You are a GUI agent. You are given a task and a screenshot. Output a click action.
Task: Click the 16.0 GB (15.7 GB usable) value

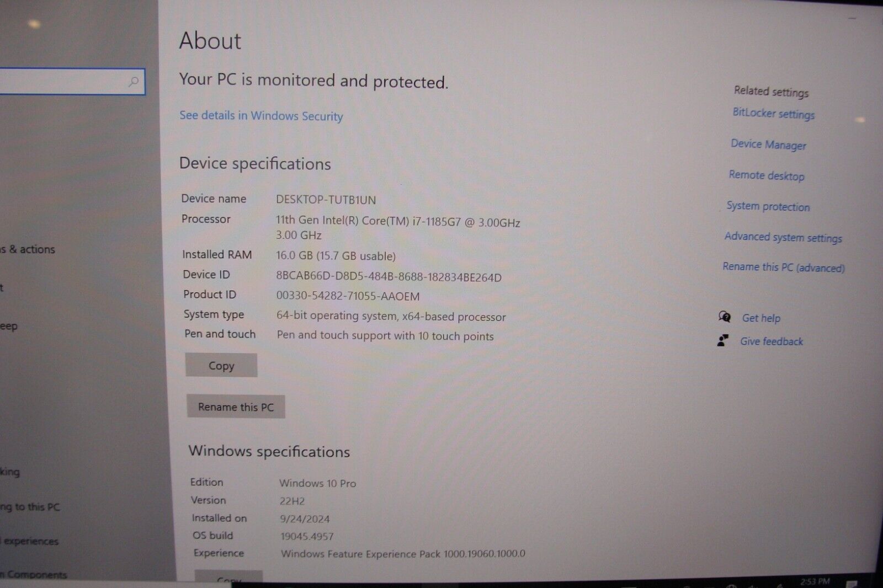pyautogui.click(x=336, y=256)
